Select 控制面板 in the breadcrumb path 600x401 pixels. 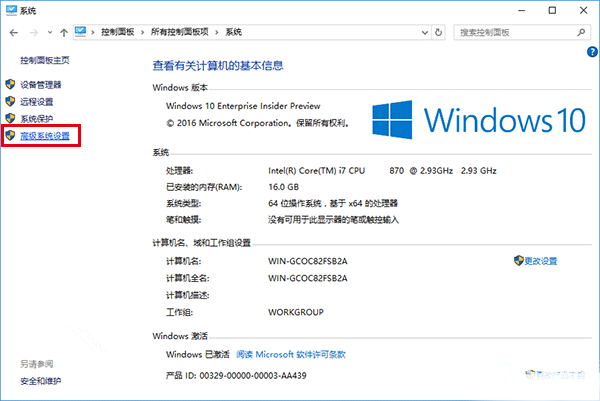120,33
